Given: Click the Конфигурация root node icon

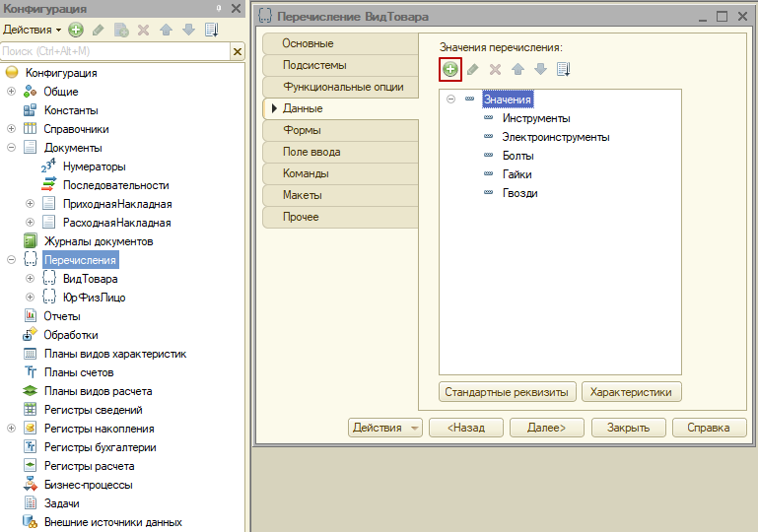Looking at the screenshot, I should point(12,73).
